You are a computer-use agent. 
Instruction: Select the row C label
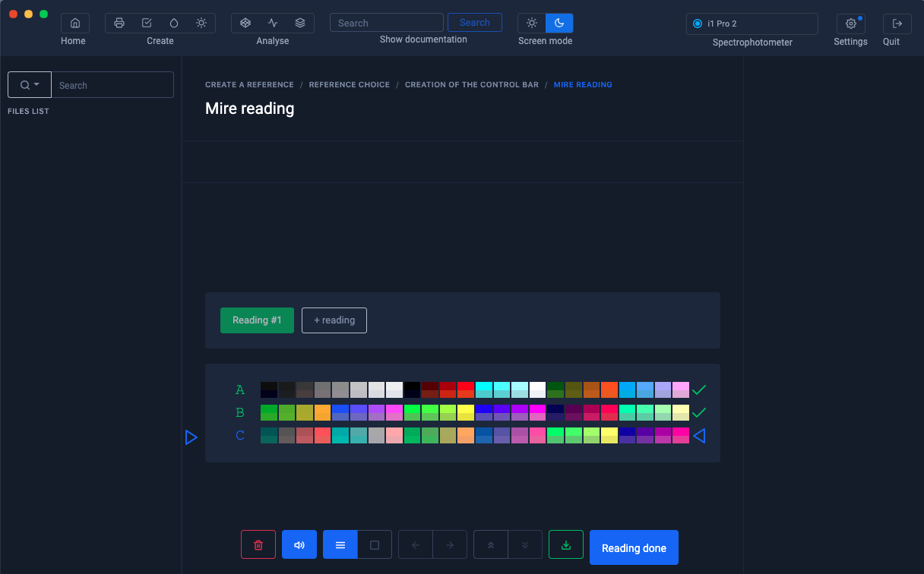pyautogui.click(x=240, y=436)
